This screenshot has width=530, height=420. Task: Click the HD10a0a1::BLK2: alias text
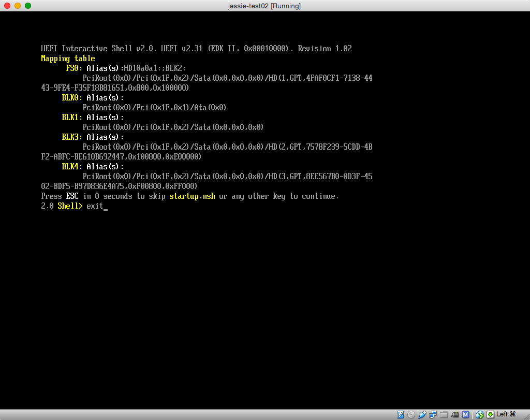[x=155, y=68]
